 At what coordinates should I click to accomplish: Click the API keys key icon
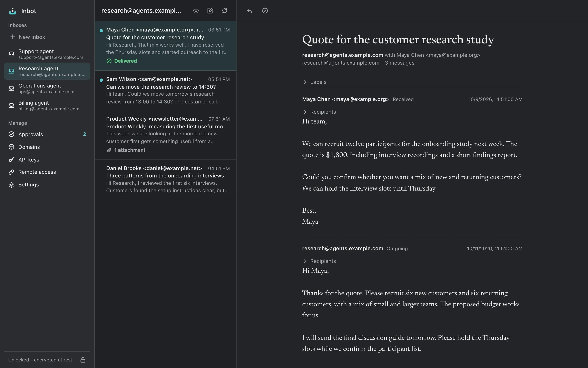pyautogui.click(x=11, y=159)
